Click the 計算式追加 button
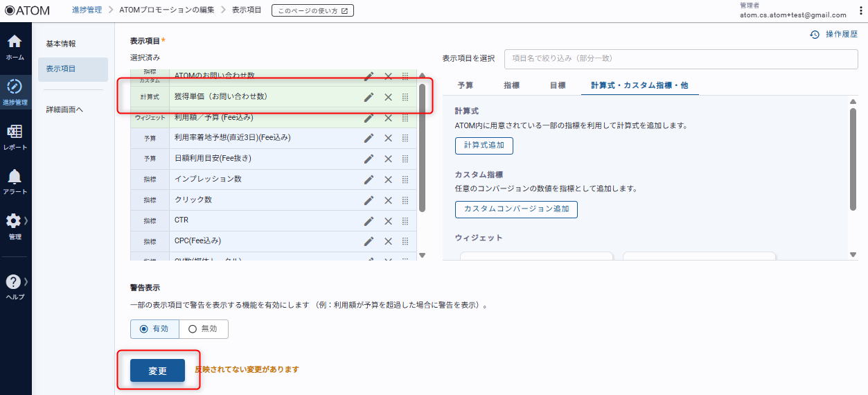Image resolution: width=868 pixels, height=395 pixels. [484, 146]
